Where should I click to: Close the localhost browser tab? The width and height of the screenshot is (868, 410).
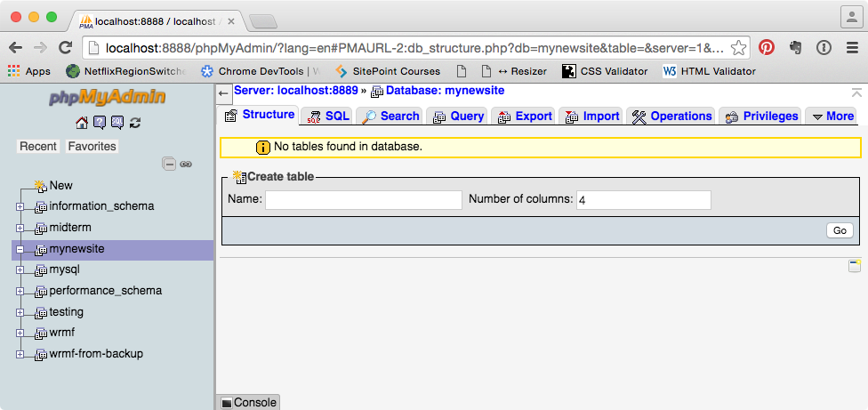coord(231,21)
